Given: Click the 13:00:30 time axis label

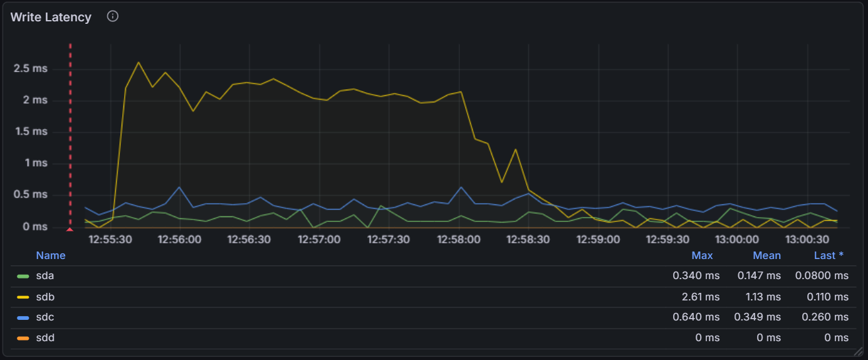Looking at the screenshot, I should tap(808, 240).
